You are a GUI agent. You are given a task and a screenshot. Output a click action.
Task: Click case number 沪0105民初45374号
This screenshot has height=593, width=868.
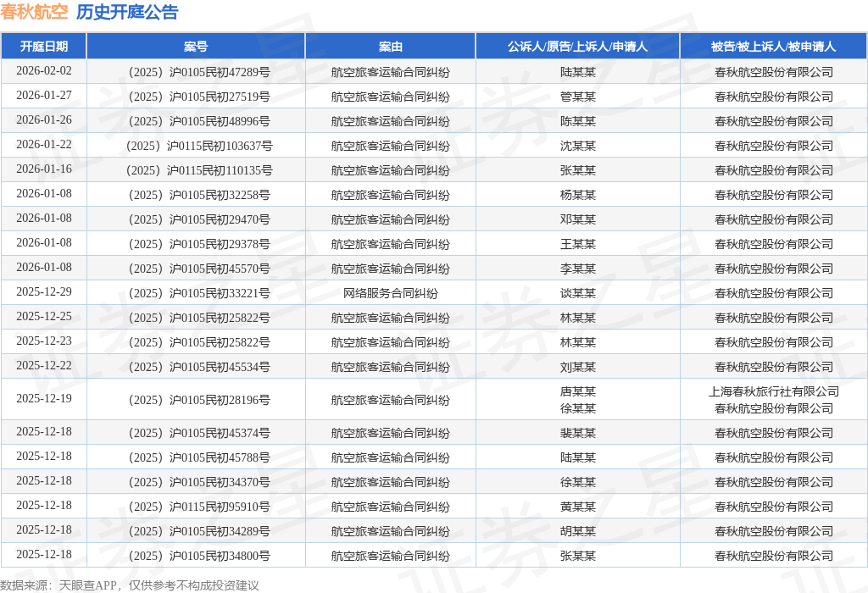(199, 433)
